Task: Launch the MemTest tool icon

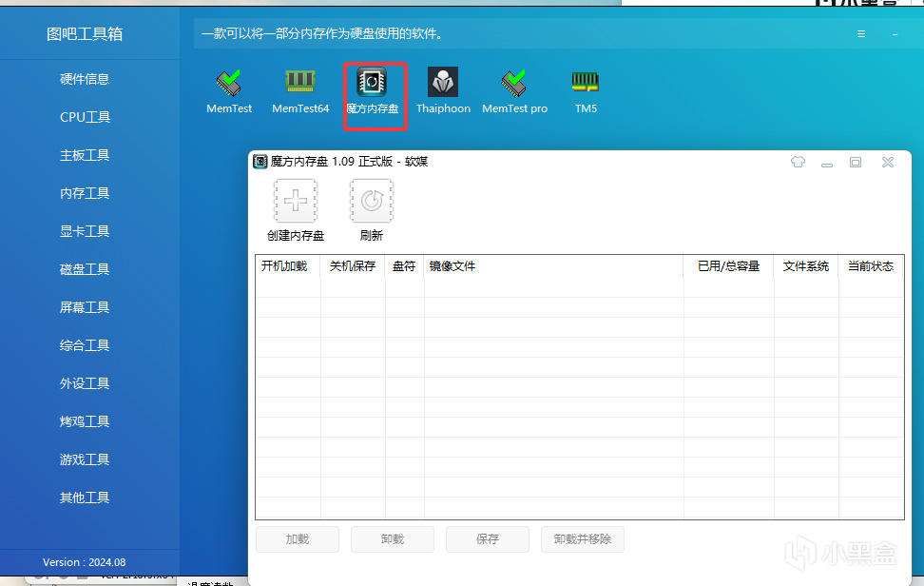Action: 229,83
